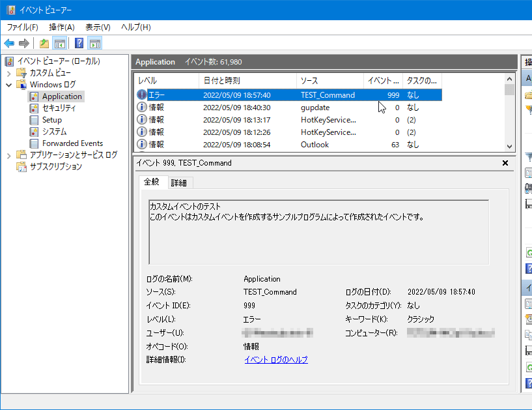Expand the カスタム ビュー tree node

[x=8, y=73]
